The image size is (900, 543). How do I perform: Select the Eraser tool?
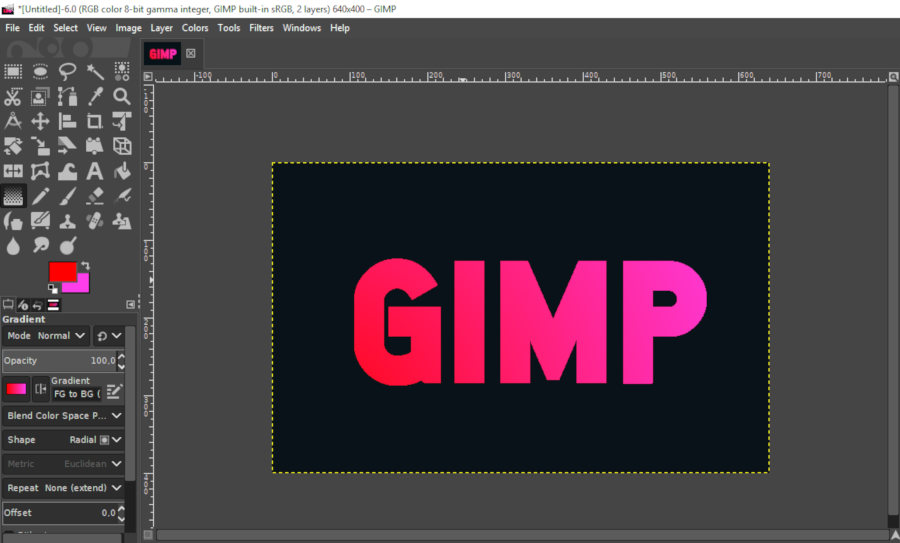[x=95, y=196]
